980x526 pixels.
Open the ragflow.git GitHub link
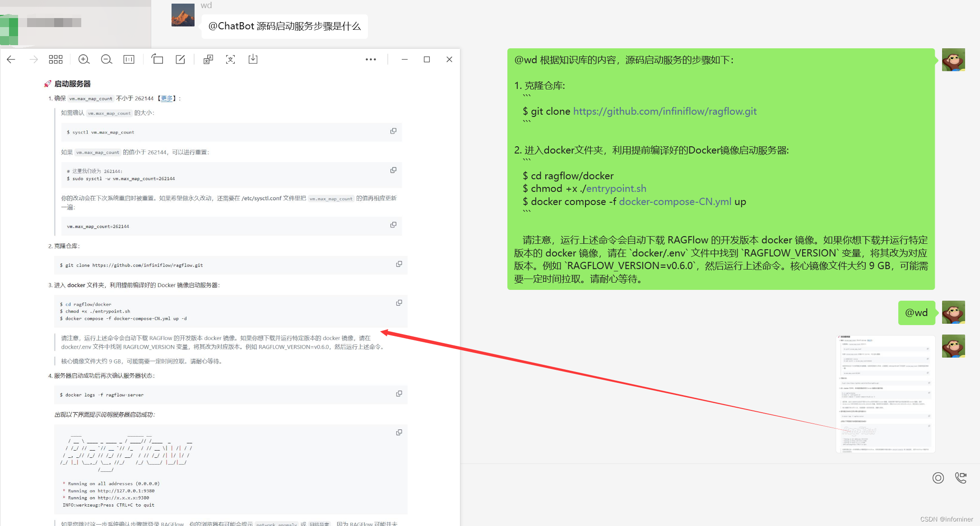[664, 112]
